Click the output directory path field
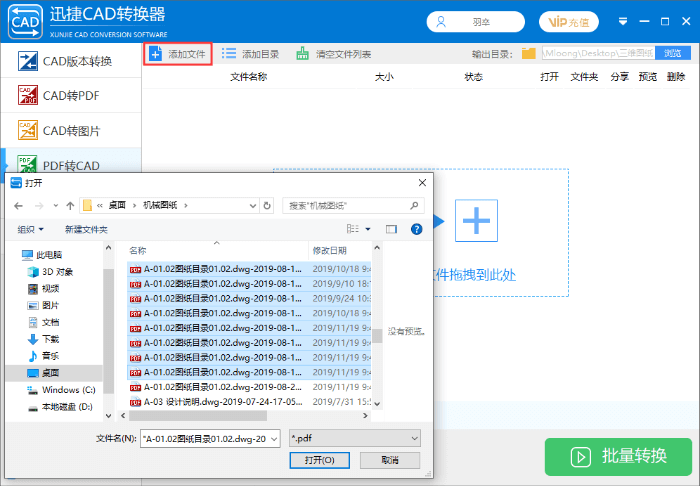Viewport: 700px width, 486px height. coord(598,54)
